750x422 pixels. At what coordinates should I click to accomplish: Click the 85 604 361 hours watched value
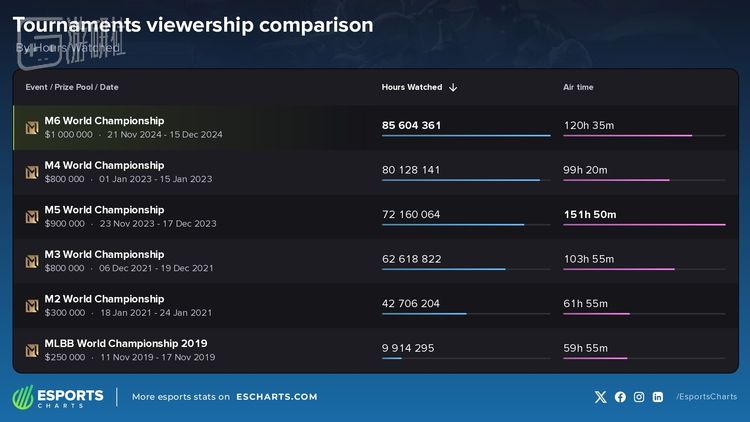click(411, 125)
